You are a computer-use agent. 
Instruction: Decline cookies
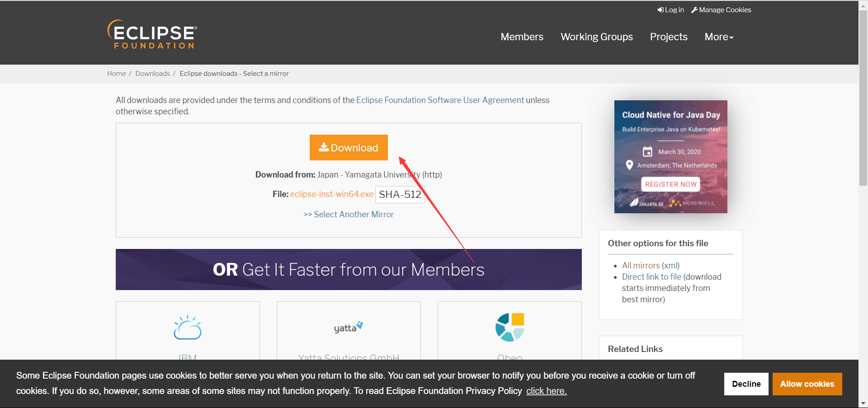746,384
